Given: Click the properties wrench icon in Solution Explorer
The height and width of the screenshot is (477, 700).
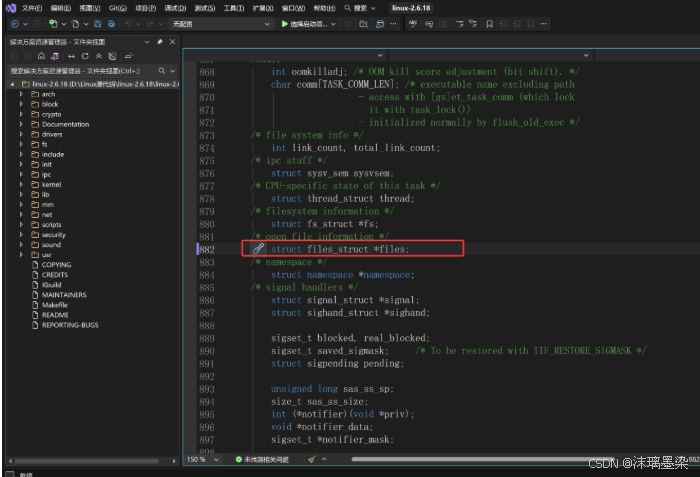Looking at the screenshot, I should 129,56.
